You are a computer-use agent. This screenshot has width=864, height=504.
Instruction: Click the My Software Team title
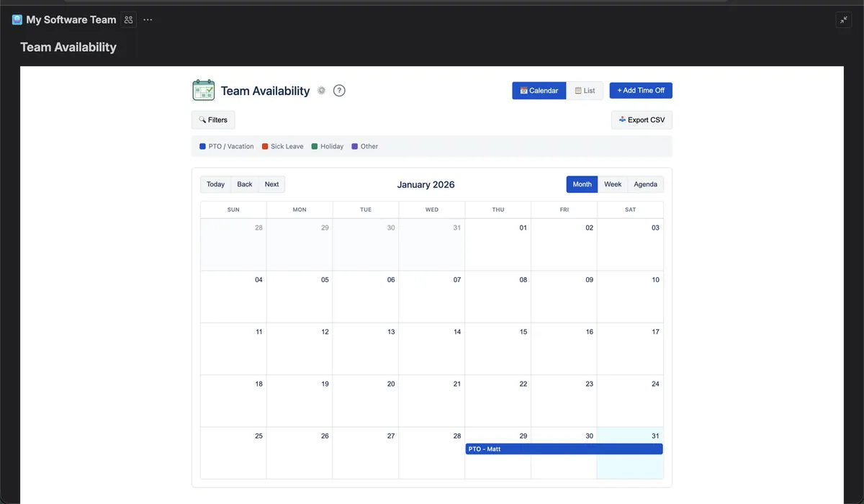pyautogui.click(x=71, y=20)
